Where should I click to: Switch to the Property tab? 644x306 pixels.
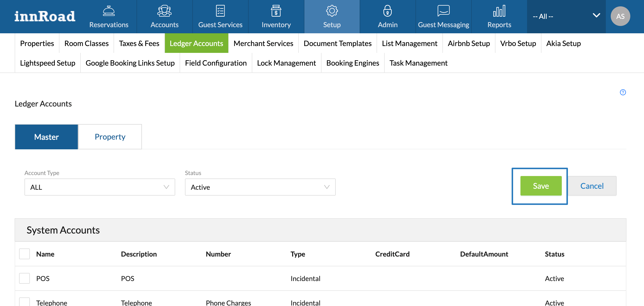coord(110,137)
